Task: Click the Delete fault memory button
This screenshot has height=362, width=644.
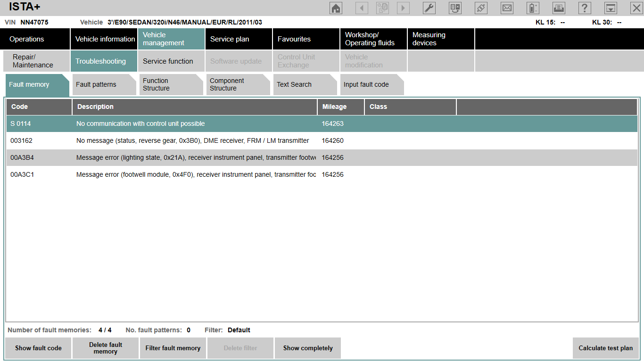Action: (106, 348)
